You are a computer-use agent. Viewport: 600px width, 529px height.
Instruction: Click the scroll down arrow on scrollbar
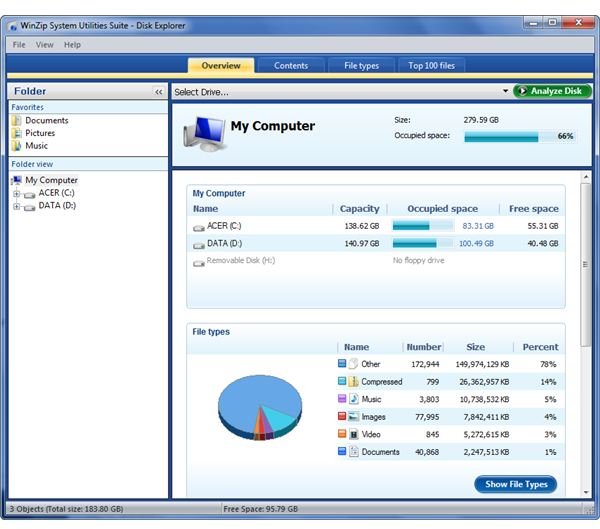(586, 493)
